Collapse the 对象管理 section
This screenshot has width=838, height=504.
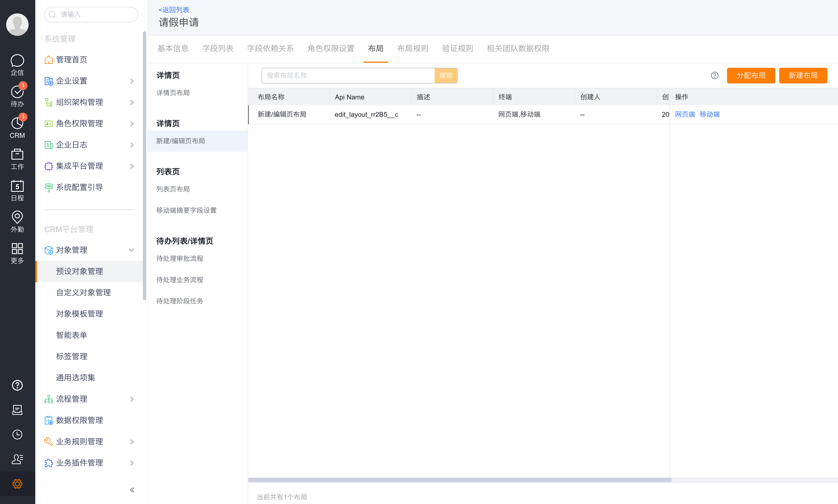(132, 250)
